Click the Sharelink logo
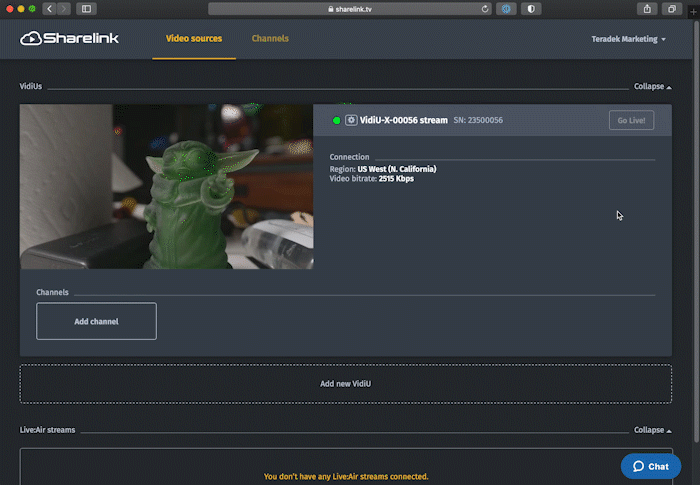The image size is (700, 485). click(x=70, y=39)
